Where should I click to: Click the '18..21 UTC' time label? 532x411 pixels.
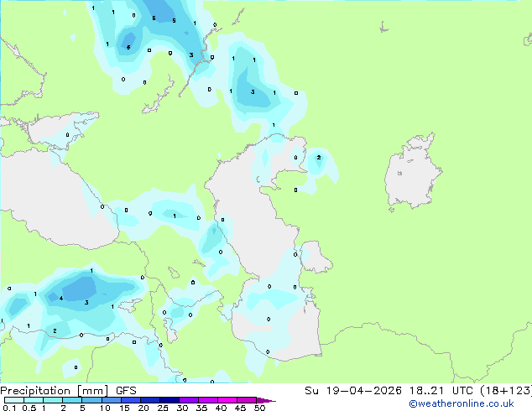[441, 391]
